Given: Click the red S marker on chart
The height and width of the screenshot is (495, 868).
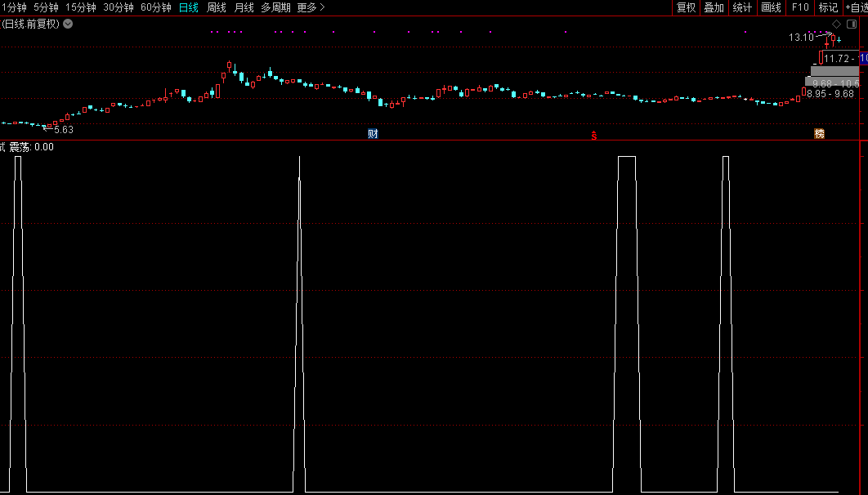Looking at the screenshot, I should click(594, 135).
